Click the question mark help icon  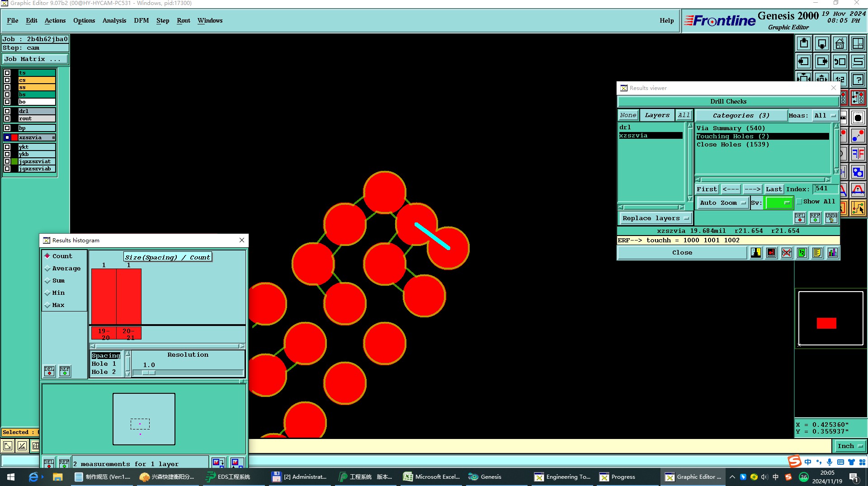858,80
